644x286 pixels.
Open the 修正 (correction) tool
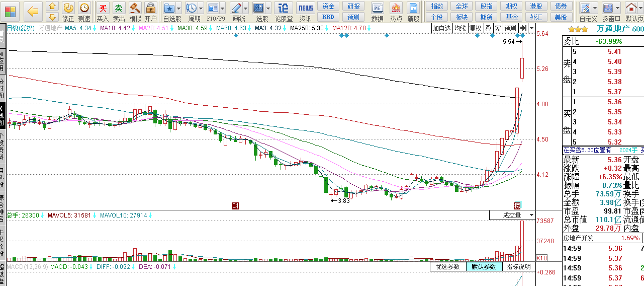pos(68,12)
